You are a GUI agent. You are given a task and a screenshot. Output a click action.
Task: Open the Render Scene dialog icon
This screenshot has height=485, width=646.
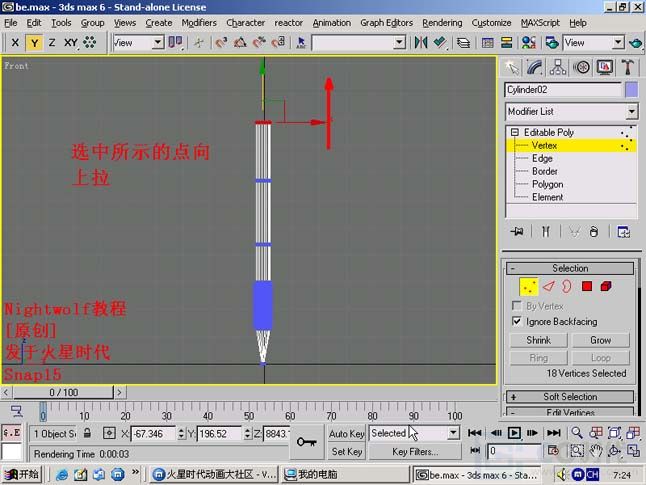point(552,42)
